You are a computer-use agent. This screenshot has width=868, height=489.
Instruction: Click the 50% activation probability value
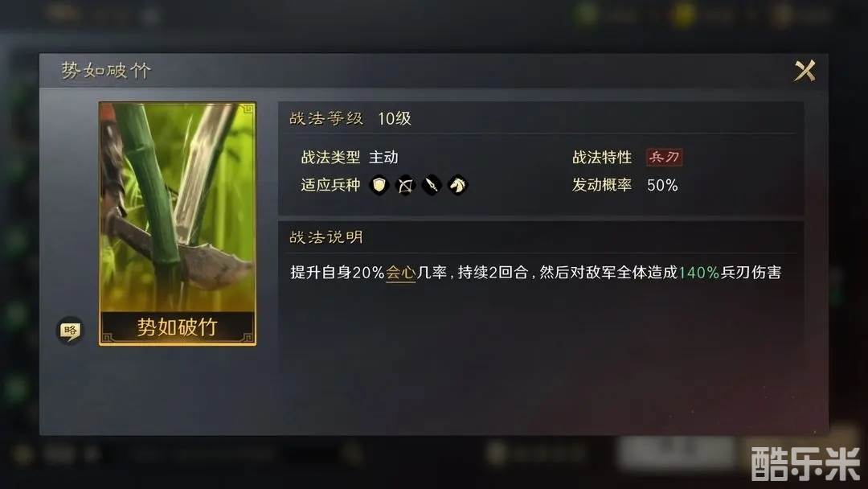662,185
